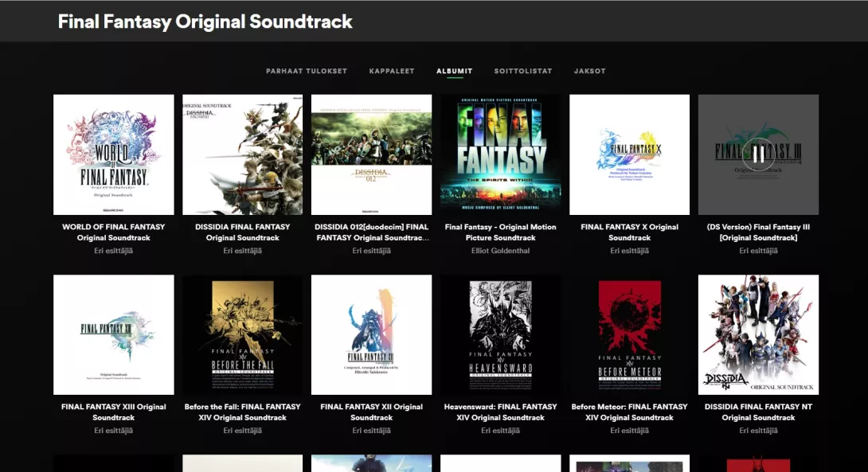Open Final Fantasy XII album cover
Screen dimensions: 868x472
[x=371, y=335]
